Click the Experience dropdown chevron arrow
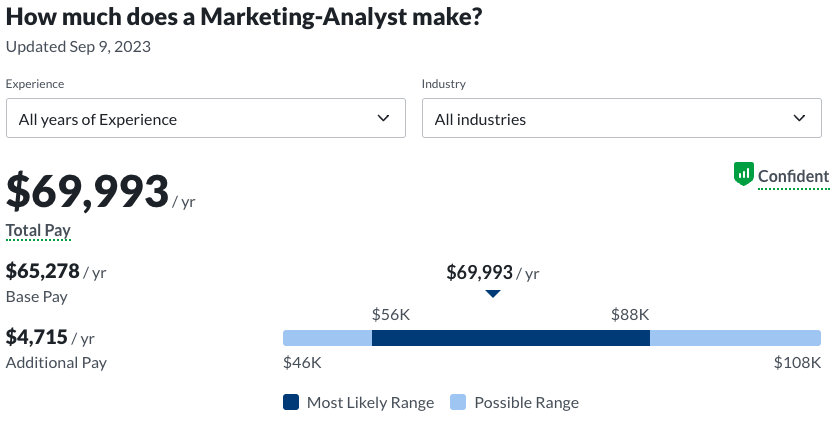The image size is (838, 428). point(383,119)
